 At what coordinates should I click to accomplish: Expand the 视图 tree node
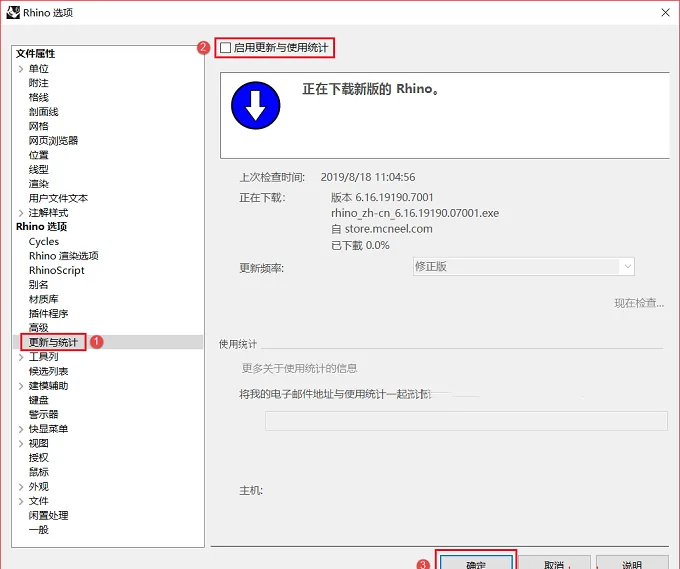pyautogui.click(x=21, y=444)
